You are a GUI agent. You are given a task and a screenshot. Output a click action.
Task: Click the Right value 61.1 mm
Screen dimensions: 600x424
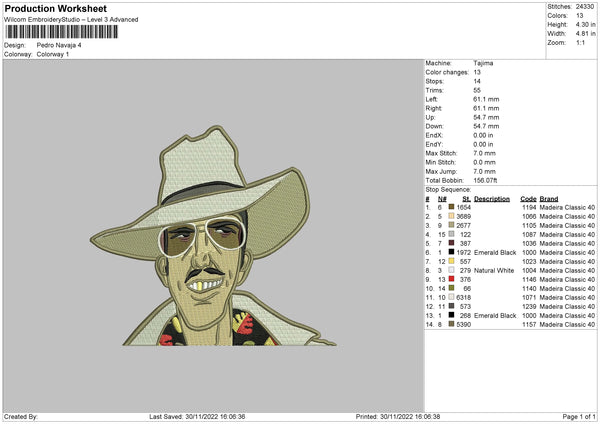pos(486,108)
